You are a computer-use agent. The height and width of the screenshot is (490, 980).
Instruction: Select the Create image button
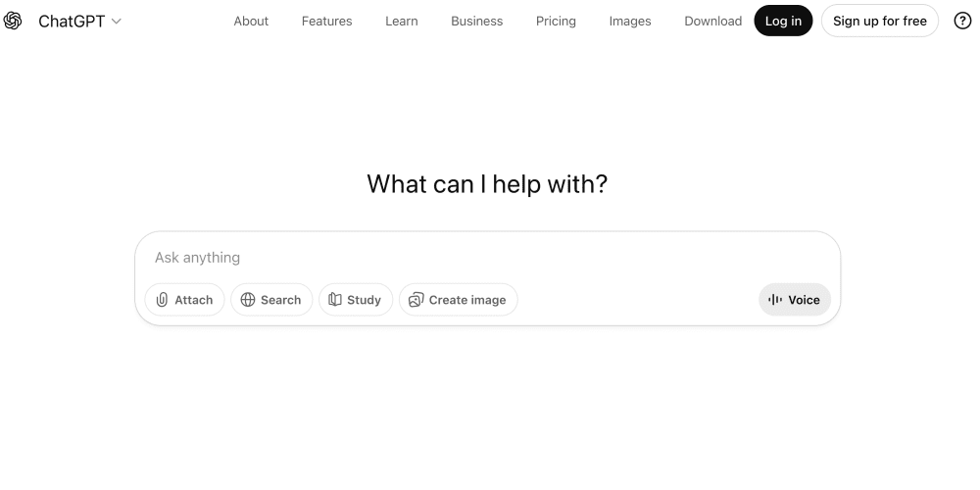coord(458,299)
